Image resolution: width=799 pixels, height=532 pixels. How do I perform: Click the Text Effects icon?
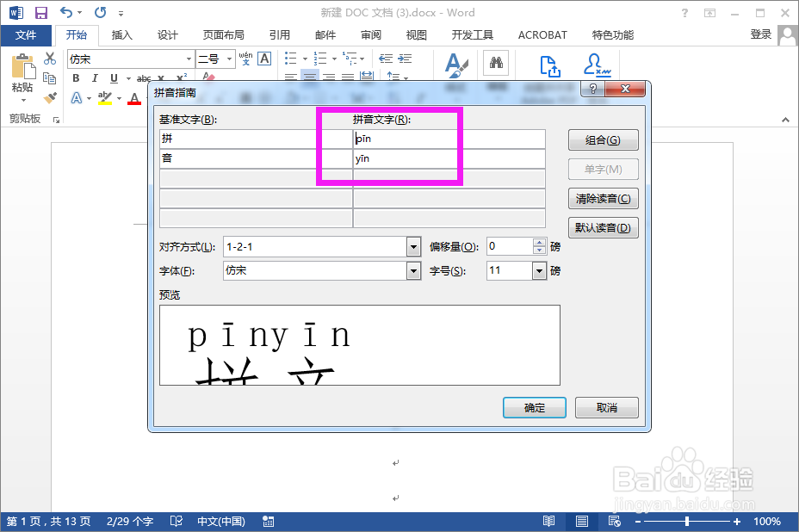point(77,98)
